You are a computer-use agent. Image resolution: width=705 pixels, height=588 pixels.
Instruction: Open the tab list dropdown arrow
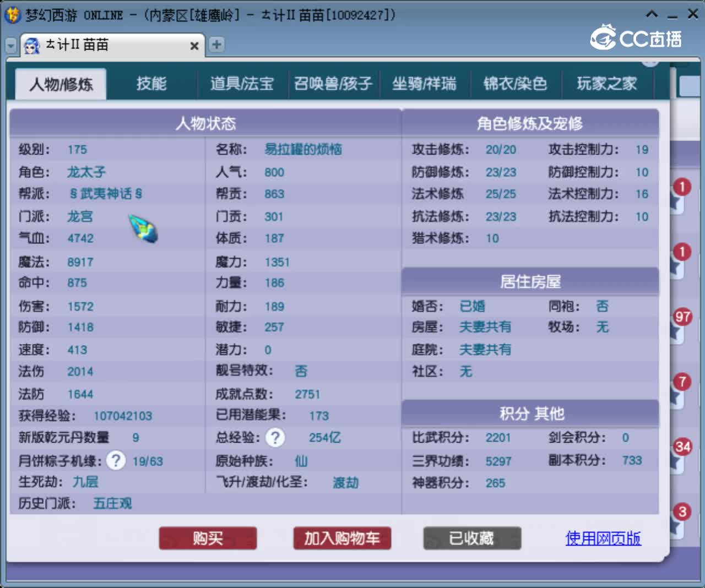tap(11, 46)
